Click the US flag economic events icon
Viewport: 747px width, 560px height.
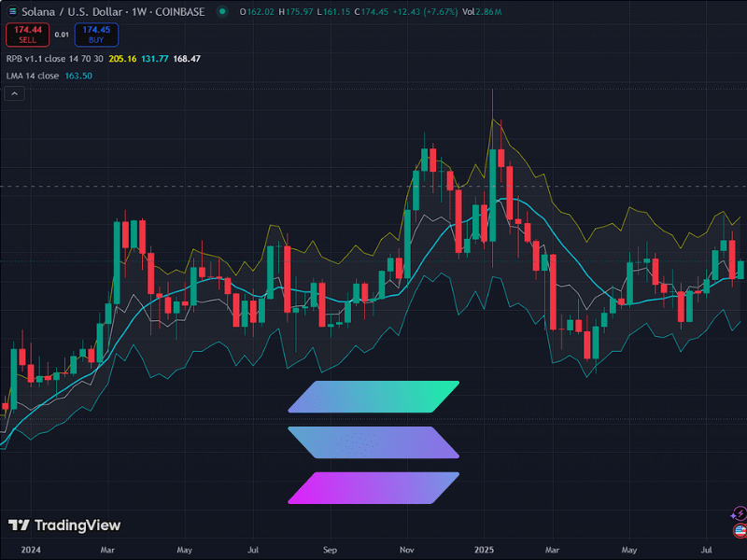(x=740, y=530)
